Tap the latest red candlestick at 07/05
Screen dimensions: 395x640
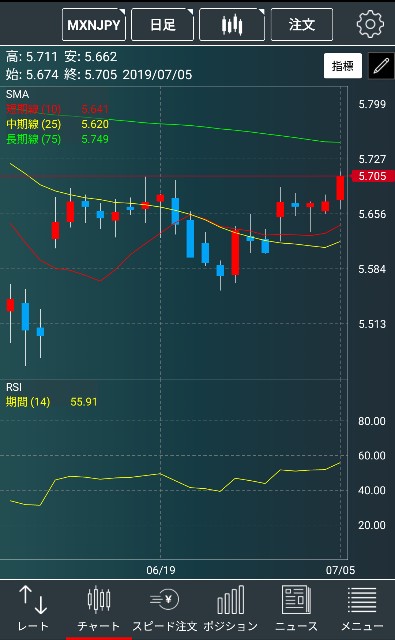(340, 188)
